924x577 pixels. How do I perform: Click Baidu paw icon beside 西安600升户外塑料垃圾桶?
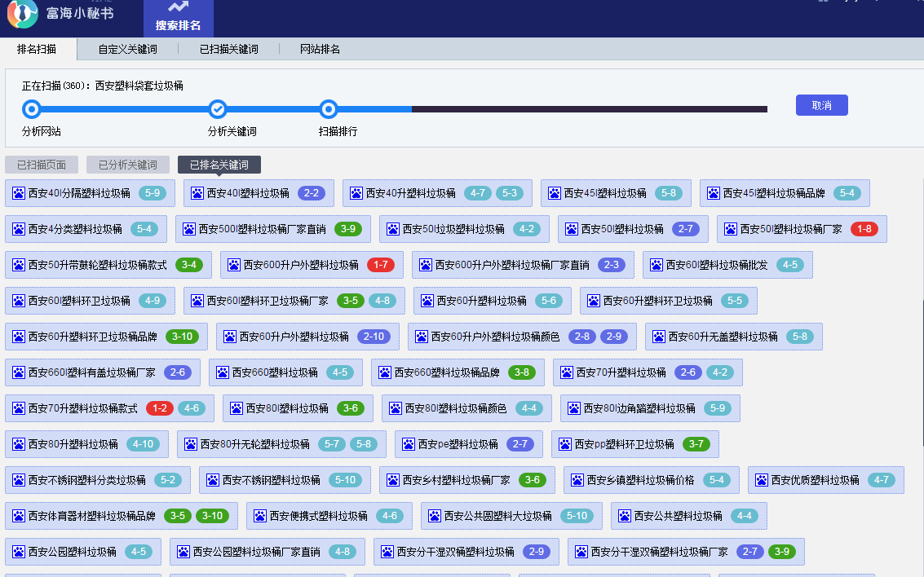coord(234,265)
